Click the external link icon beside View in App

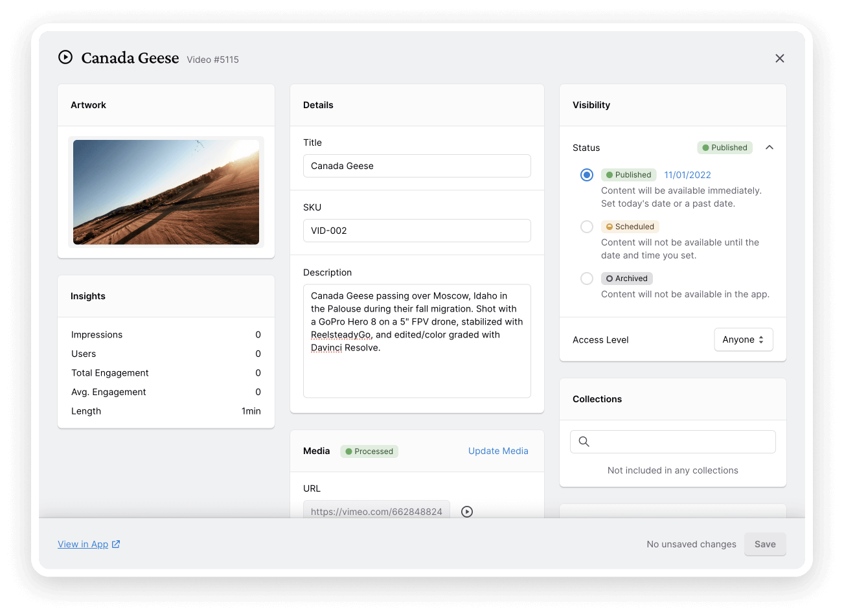tap(116, 544)
